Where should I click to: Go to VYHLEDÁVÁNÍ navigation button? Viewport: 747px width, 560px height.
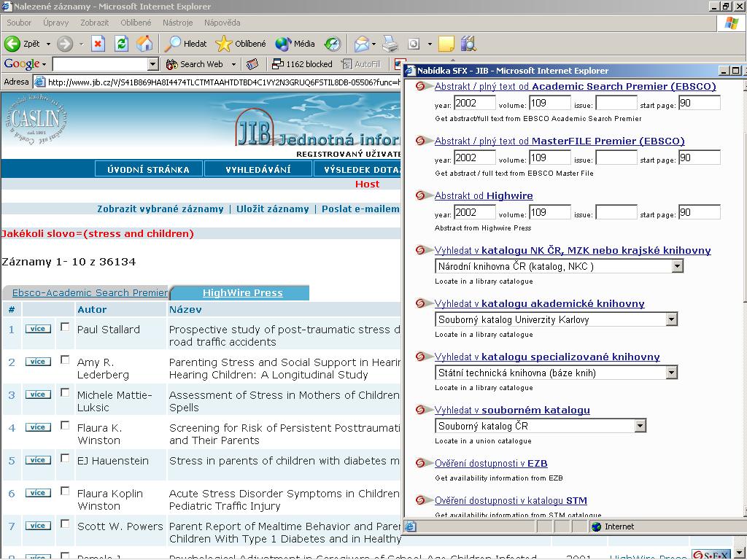[x=258, y=169]
